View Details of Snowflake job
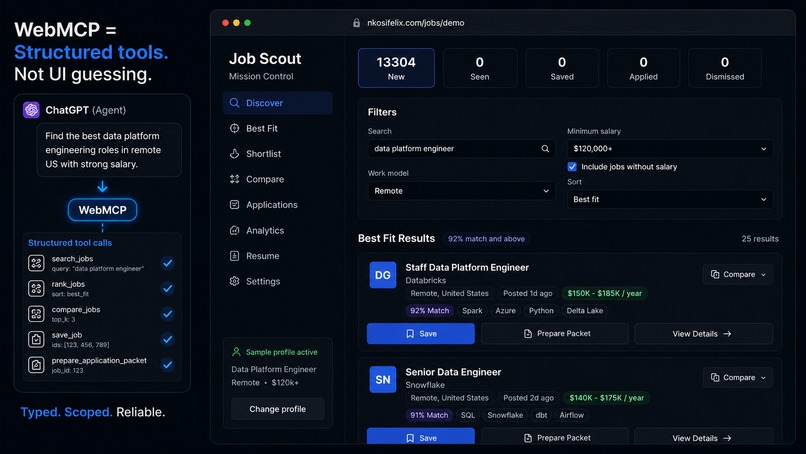The width and height of the screenshot is (806, 454). [704, 437]
